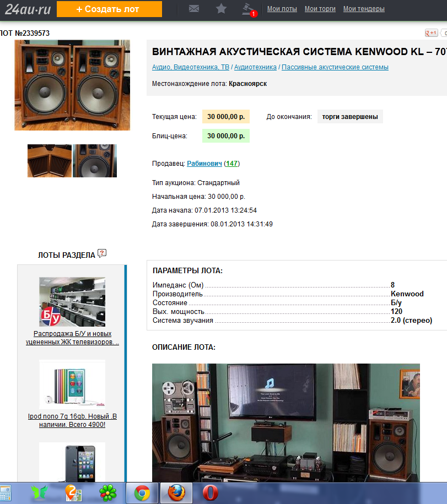Open main speaker pair photo
This screenshot has height=504, width=447.
coord(72,85)
